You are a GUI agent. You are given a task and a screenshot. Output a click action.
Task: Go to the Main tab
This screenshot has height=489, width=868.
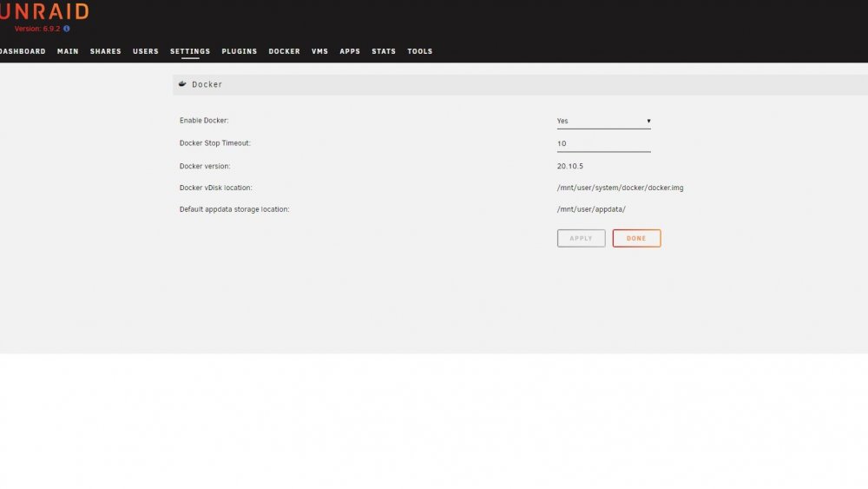point(68,51)
